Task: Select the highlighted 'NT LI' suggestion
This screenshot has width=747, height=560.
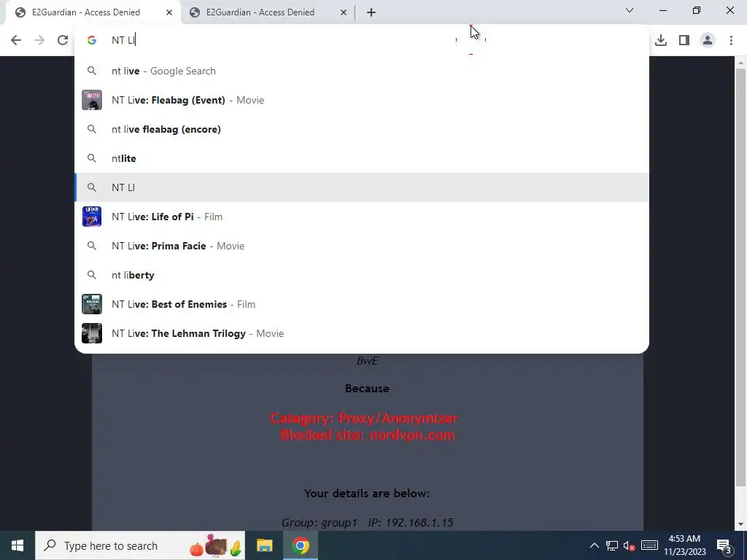Action: [x=362, y=187]
